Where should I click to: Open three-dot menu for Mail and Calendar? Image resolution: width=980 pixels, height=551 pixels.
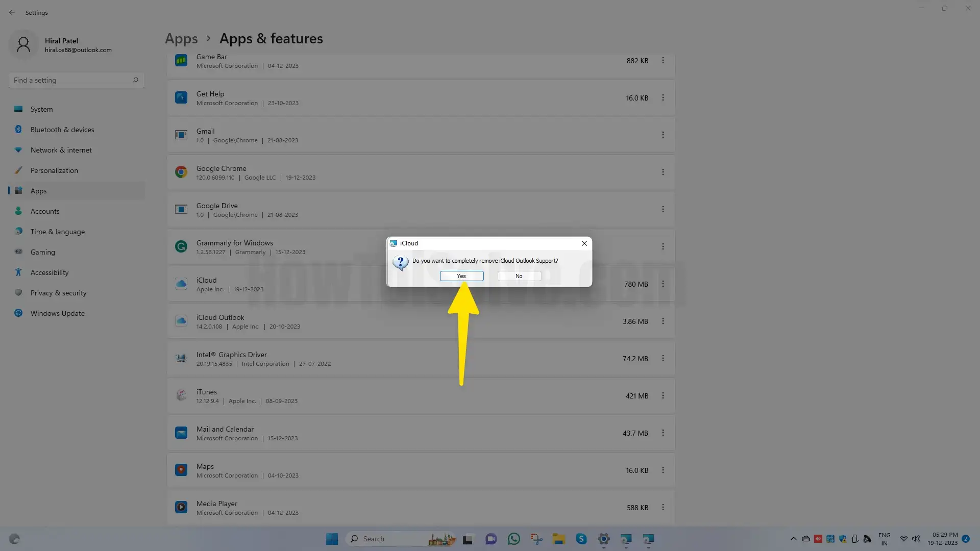(663, 433)
